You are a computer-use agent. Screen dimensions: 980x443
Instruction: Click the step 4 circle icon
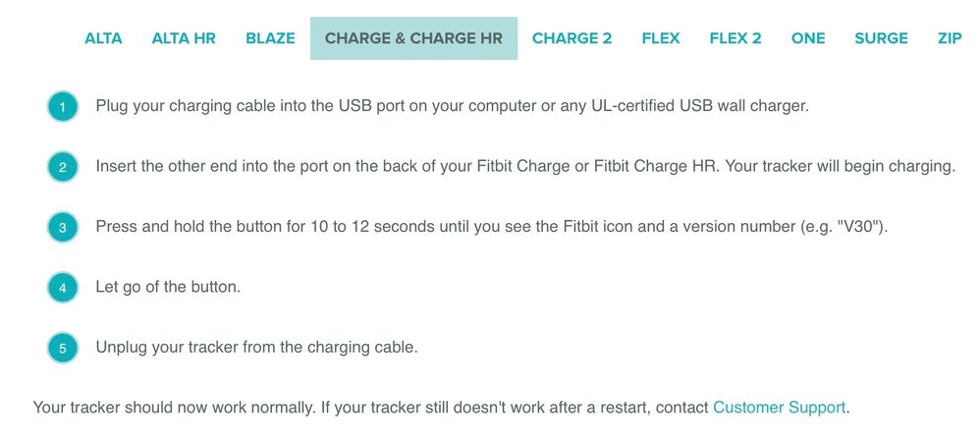click(63, 288)
